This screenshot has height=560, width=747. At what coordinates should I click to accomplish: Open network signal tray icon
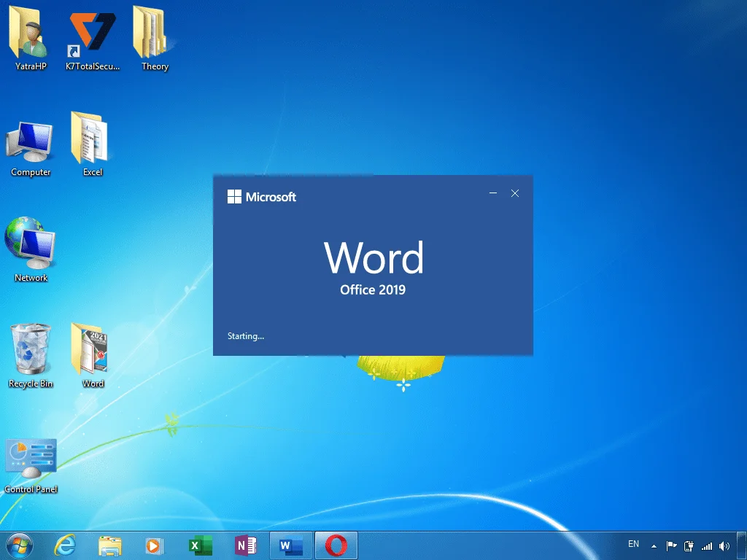(707, 546)
